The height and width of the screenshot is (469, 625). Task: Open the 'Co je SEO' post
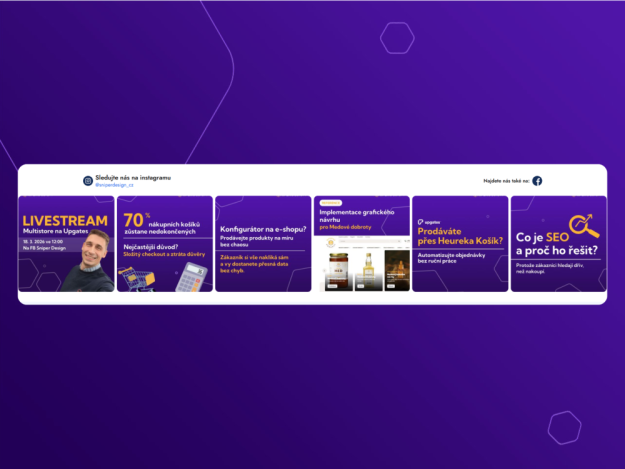pos(558,244)
